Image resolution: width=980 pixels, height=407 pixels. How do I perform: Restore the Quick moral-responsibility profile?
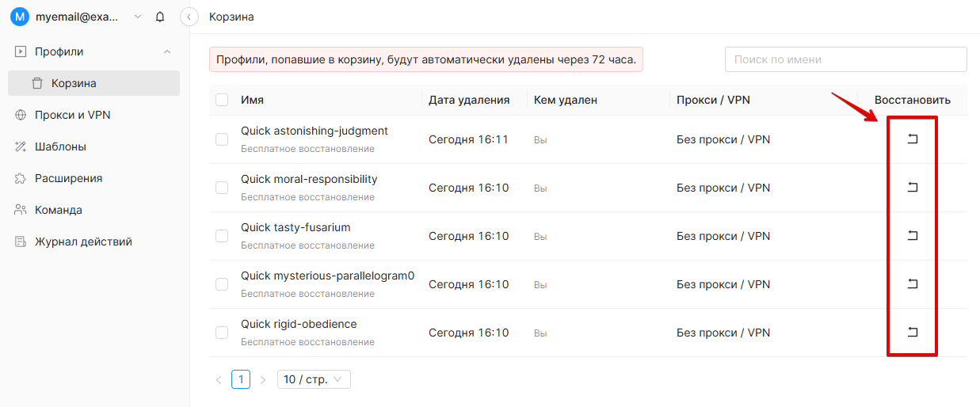coord(912,188)
